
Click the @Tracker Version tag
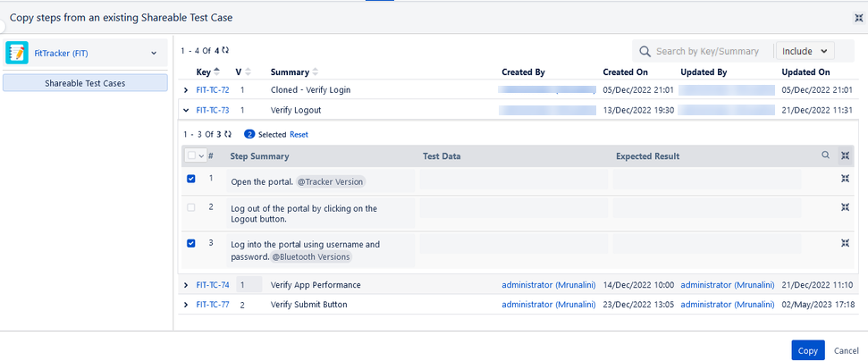point(331,182)
